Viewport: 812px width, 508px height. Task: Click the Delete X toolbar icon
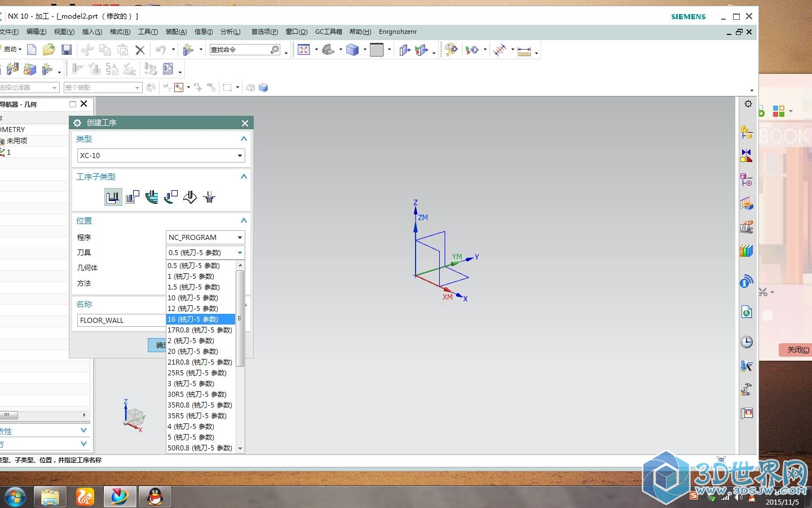click(x=140, y=50)
